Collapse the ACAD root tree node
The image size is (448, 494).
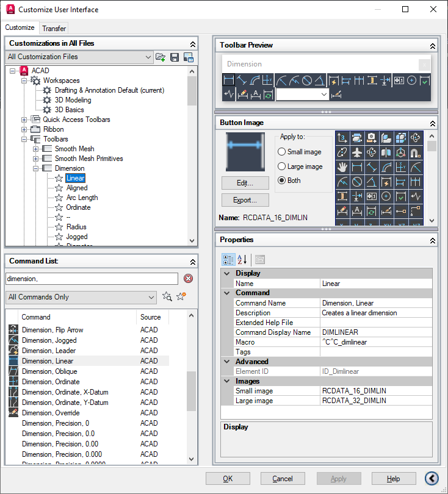pyautogui.click(x=12, y=71)
